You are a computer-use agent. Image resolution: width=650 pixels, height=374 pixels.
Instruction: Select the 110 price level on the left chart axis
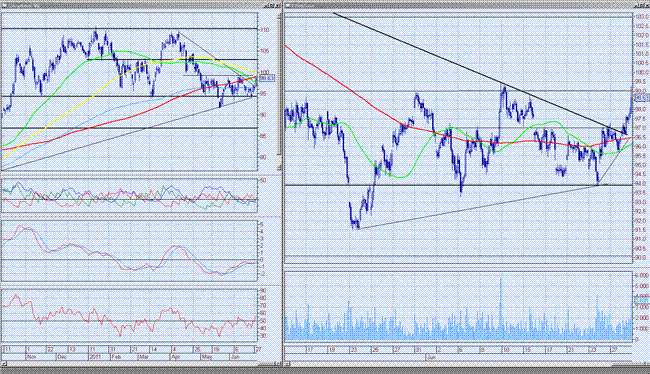(265, 30)
